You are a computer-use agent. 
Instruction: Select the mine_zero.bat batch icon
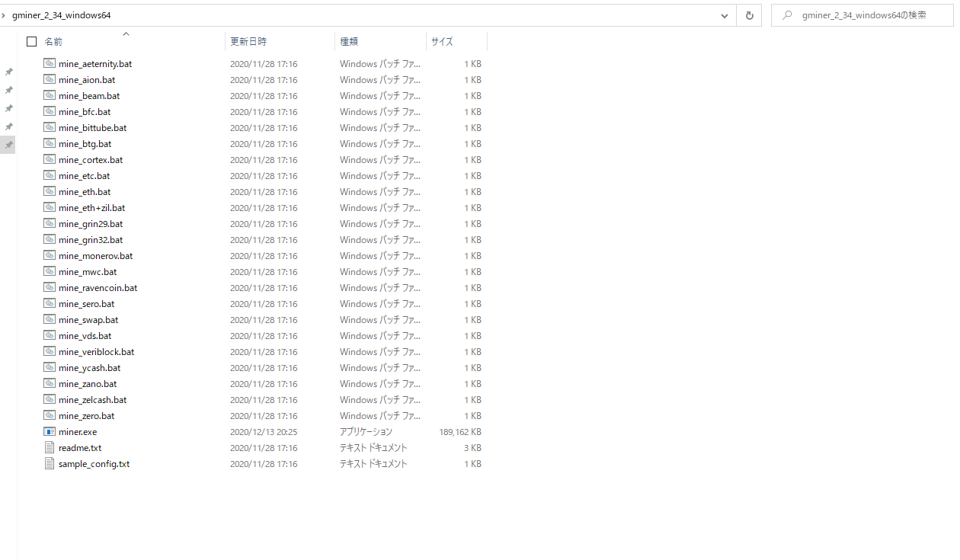click(x=50, y=416)
